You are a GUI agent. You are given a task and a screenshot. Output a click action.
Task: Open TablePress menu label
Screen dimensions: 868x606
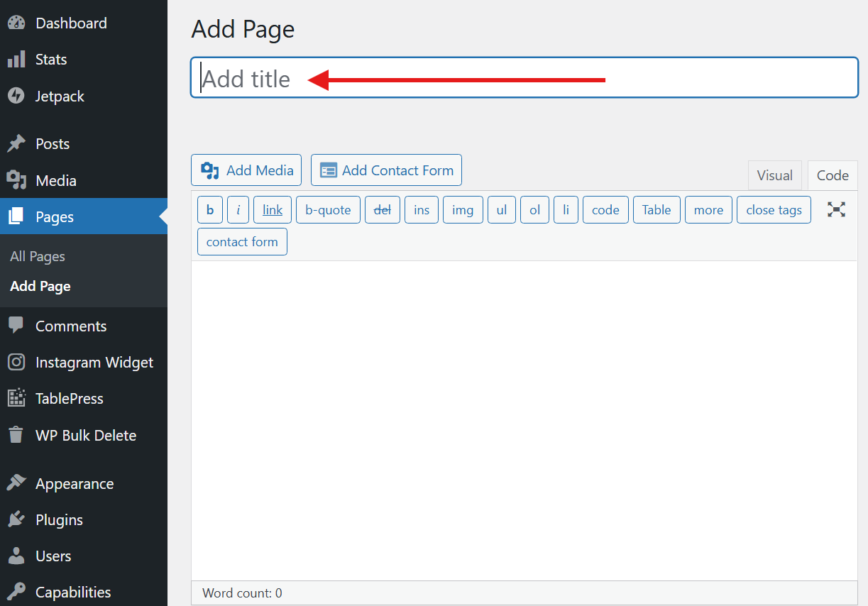70,398
